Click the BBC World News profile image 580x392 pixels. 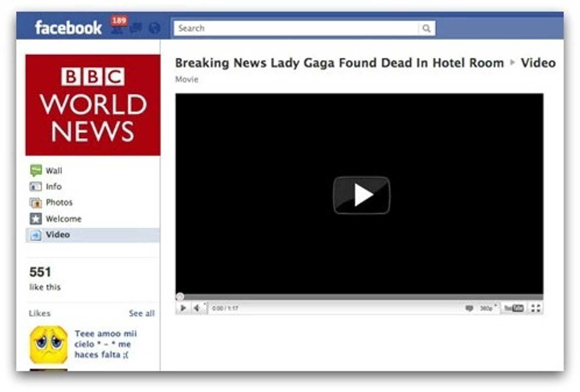93,105
